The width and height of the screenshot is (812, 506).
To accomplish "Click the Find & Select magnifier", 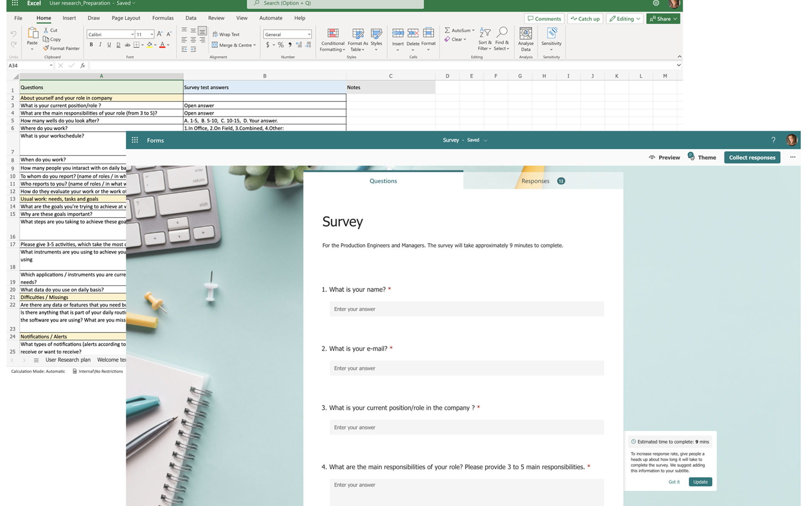I will 502,32.
